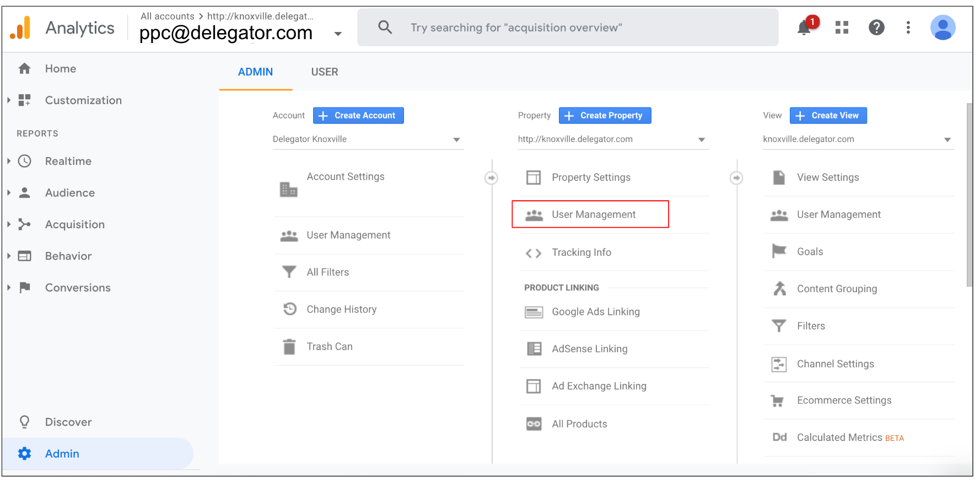
Task: Click the search magnifier icon
Action: [385, 27]
